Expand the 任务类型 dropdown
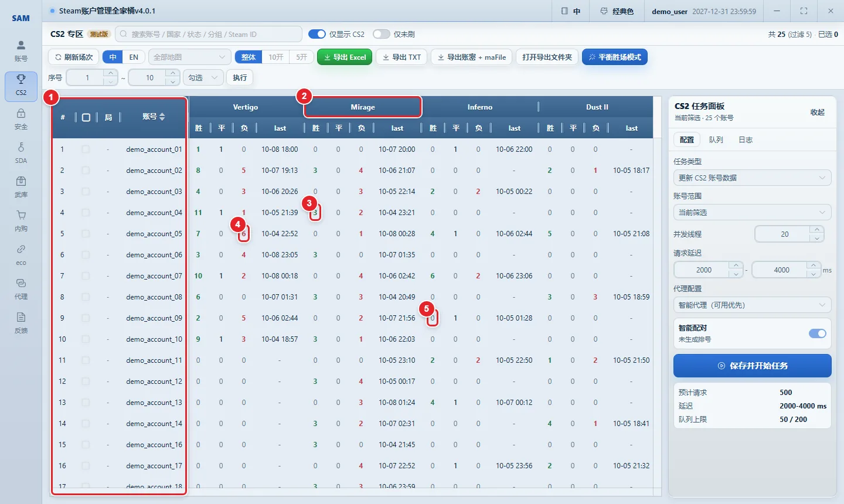Image resolution: width=844 pixels, height=504 pixels. coord(752,178)
